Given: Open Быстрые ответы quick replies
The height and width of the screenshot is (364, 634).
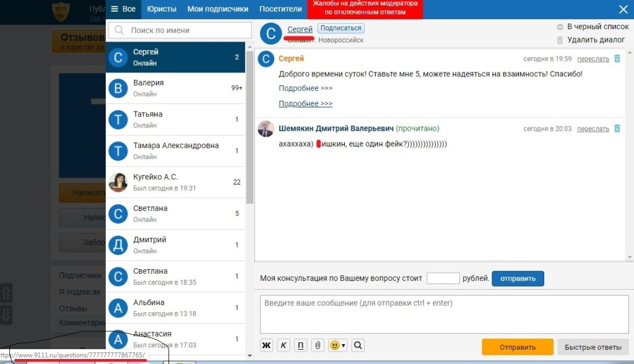Looking at the screenshot, I should [x=593, y=347].
